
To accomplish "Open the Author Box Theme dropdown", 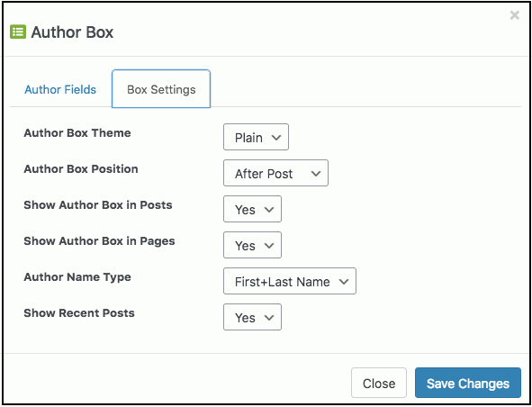I will click(x=256, y=137).
